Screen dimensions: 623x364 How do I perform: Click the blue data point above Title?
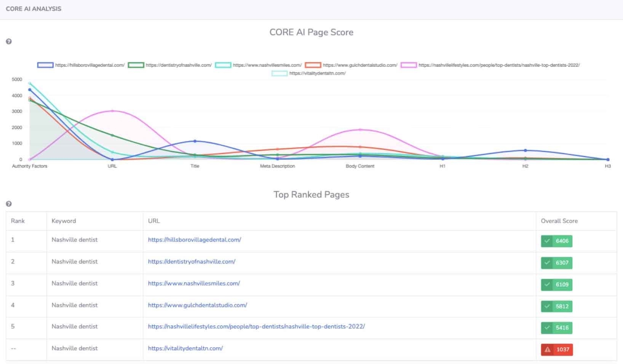tap(195, 141)
